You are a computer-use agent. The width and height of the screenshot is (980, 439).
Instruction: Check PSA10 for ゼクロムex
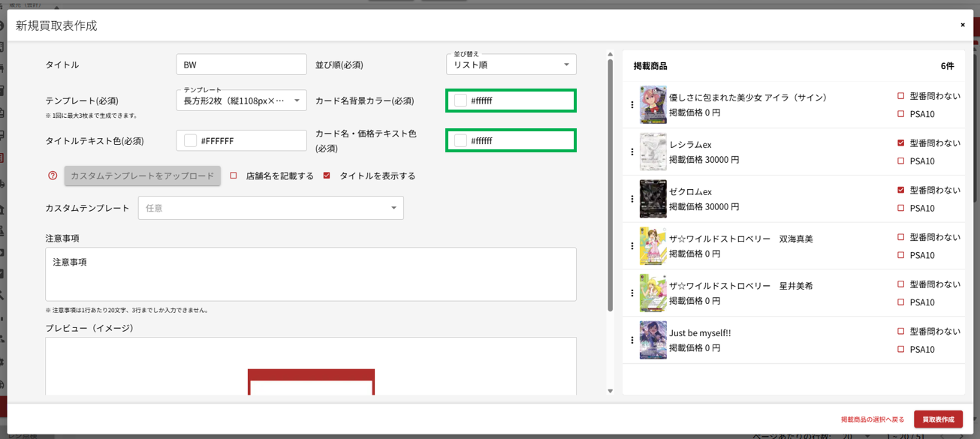900,208
